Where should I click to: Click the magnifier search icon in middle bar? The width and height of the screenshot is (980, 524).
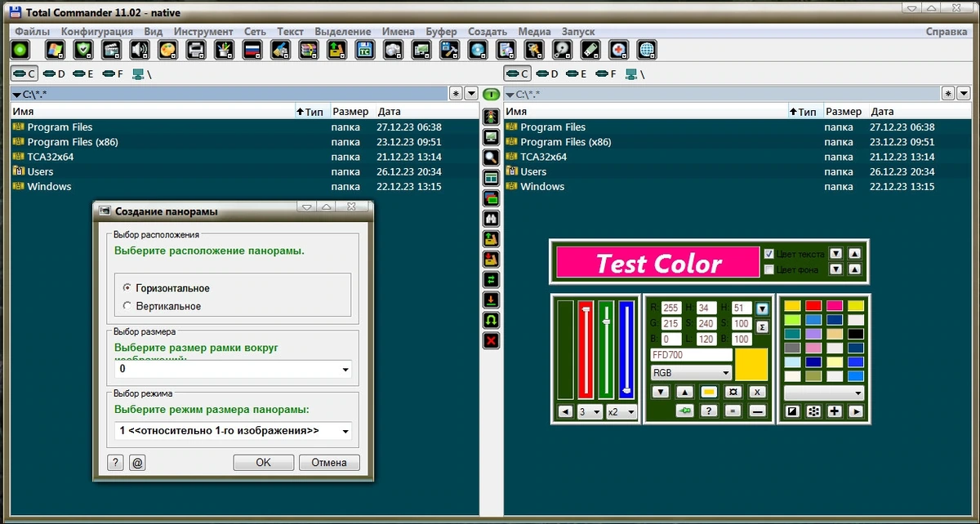pyautogui.click(x=491, y=158)
